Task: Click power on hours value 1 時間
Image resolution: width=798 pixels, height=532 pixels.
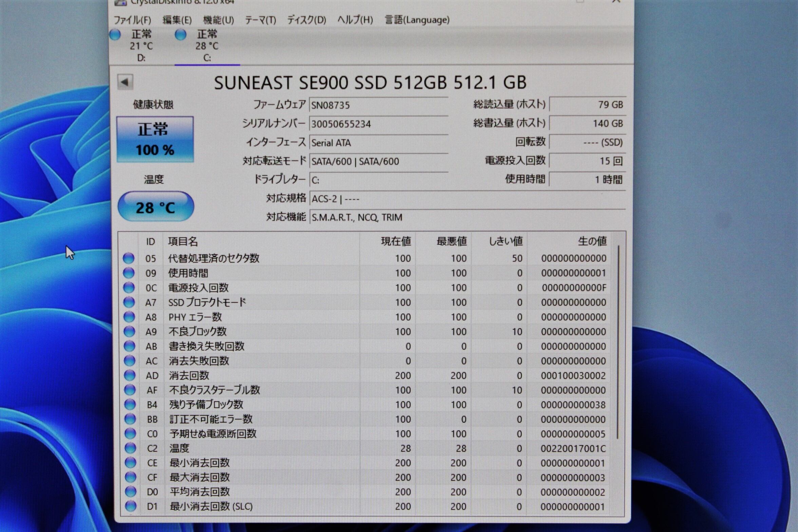Action: pyautogui.click(x=587, y=179)
